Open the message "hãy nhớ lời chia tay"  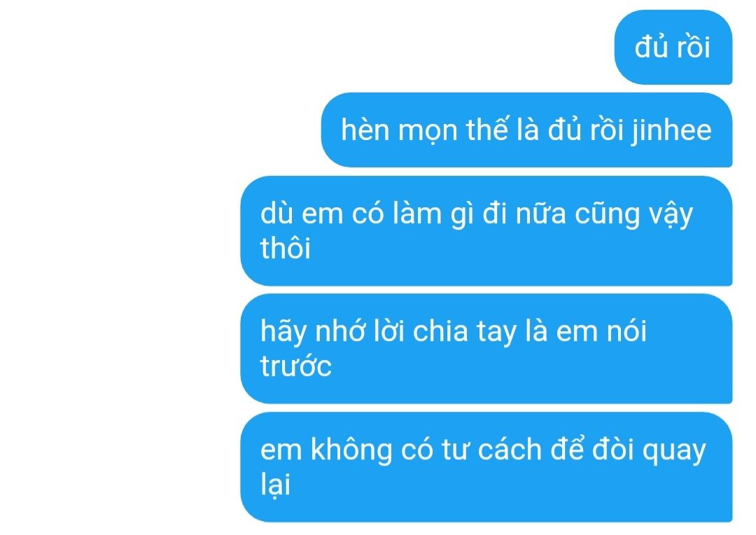(486, 348)
